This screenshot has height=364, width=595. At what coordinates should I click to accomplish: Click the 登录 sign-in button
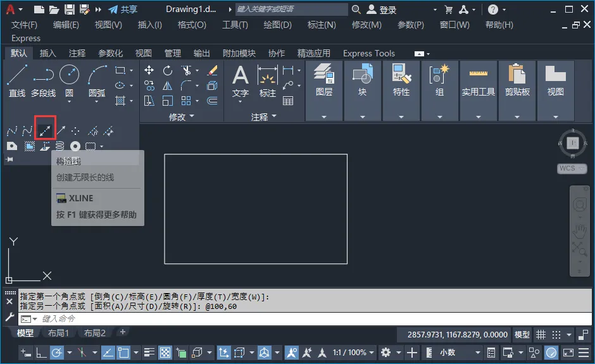pyautogui.click(x=381, y=9)
